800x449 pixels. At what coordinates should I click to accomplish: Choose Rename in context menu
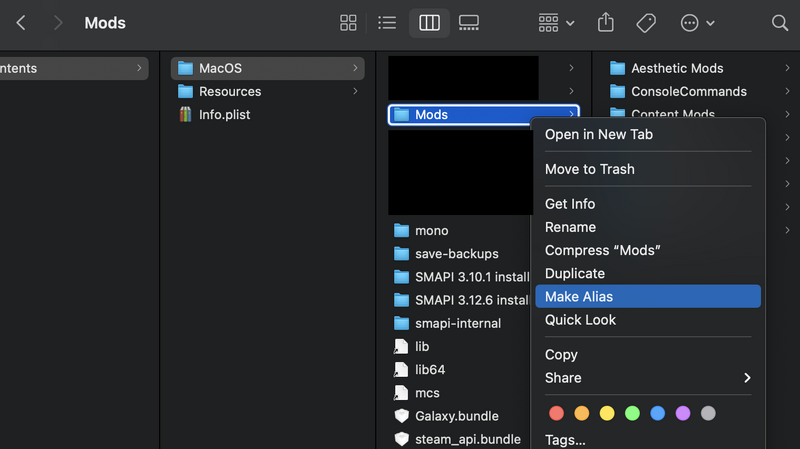point(648,227)
